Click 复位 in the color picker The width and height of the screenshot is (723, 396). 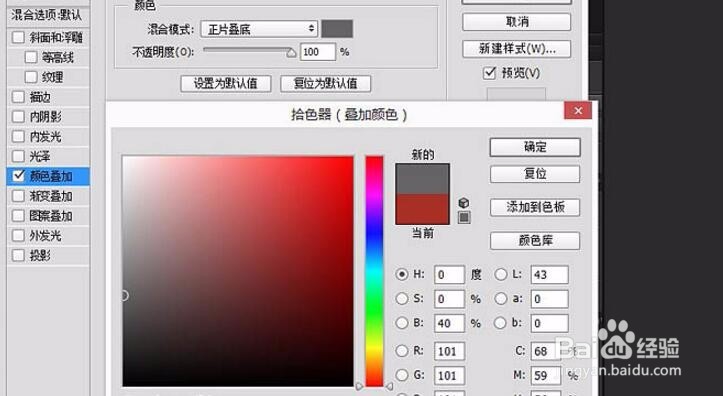pos(535,174)
